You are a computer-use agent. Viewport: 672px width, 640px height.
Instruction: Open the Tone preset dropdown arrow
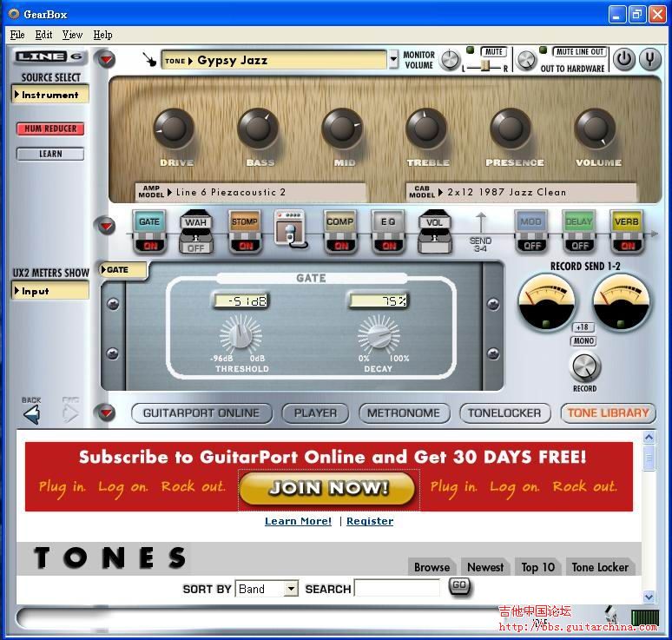[x=393, y=60]
